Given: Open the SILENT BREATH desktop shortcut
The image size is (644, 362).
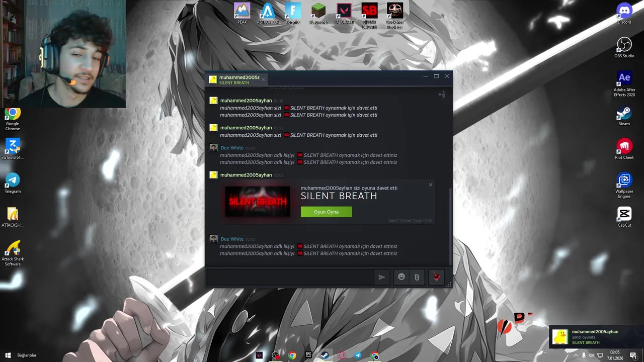Looking at the screenshot, I should point(369,16).
